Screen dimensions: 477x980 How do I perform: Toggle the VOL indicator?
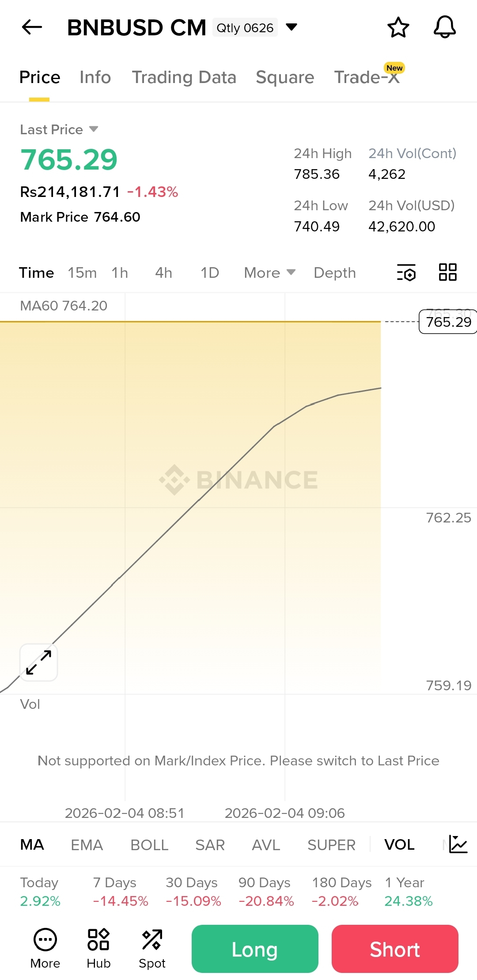399,844
